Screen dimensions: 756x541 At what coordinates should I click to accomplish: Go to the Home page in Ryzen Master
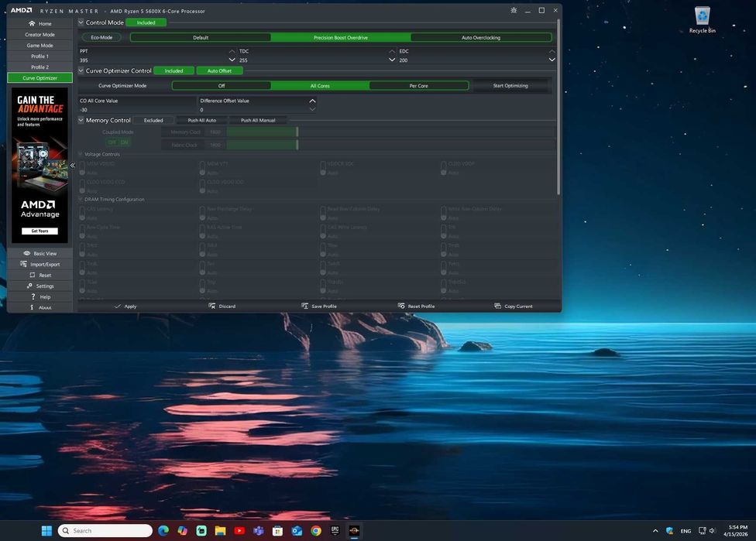pyautogui.click(x=40, y=23)
